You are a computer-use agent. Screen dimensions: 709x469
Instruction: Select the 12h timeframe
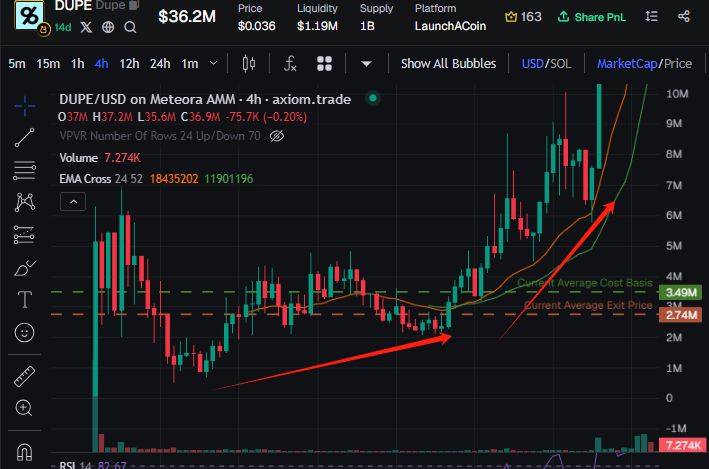(129, 64)
